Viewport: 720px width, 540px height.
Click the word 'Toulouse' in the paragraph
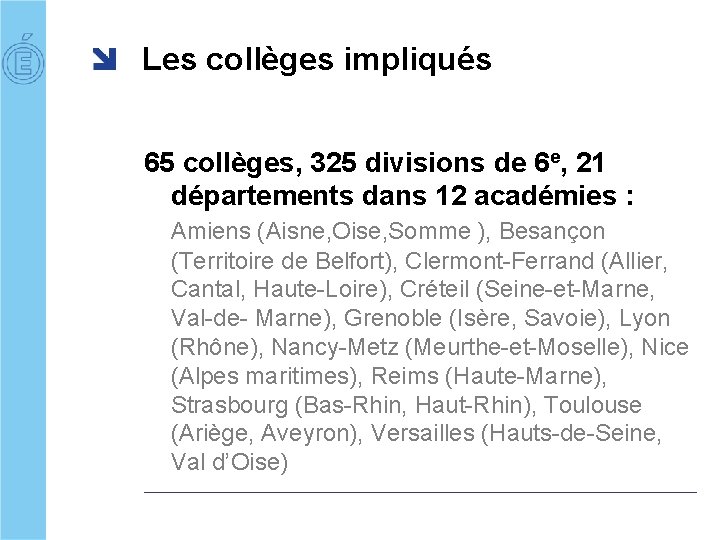[x=593, y=406]
